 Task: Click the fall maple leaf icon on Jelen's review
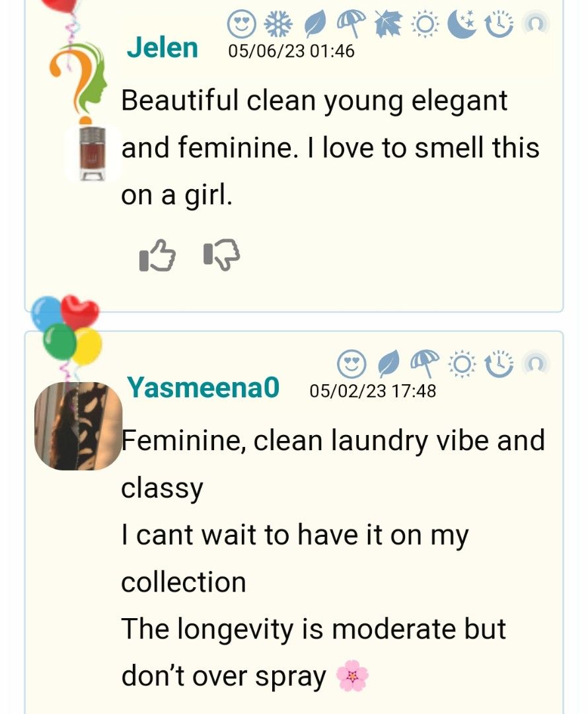386,24
